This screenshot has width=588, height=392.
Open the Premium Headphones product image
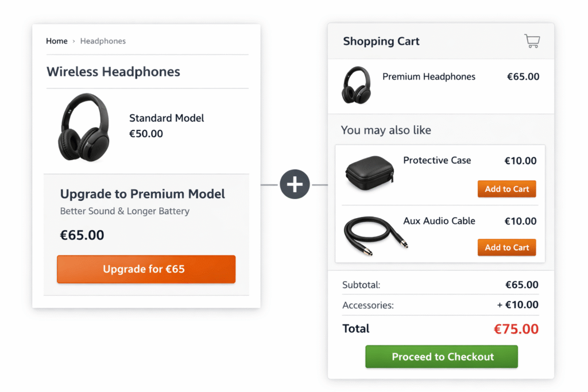[356, 86]
